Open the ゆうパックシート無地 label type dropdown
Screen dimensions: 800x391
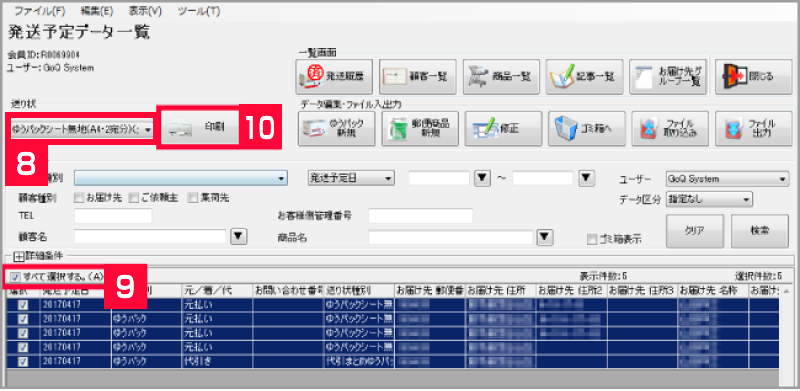82,130
